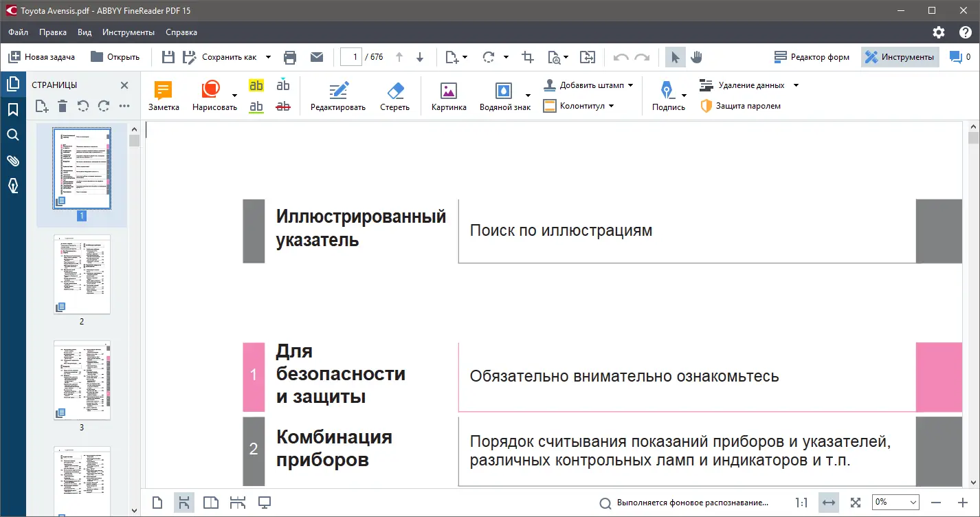The image size is (980, 517).
Task: Expand the Сохранить как dropdown arrow
Action: click(x=269, y=56)
